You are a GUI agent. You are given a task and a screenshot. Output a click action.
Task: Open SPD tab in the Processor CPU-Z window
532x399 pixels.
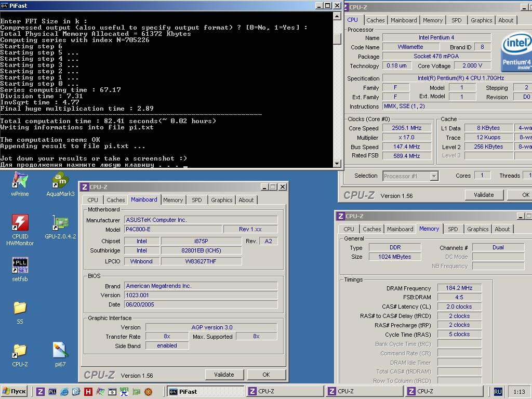(x=456, y=20)
